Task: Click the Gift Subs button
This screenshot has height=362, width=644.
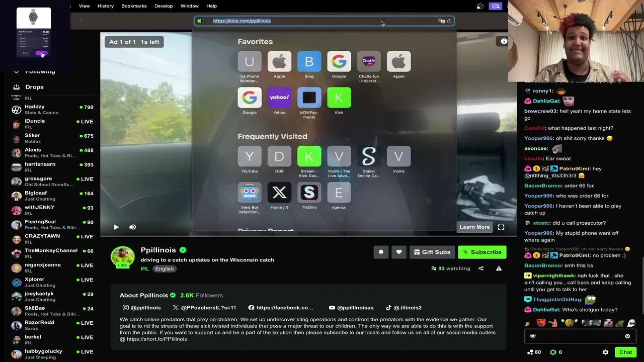Action: pyautogui.click(x=432, y=252)
